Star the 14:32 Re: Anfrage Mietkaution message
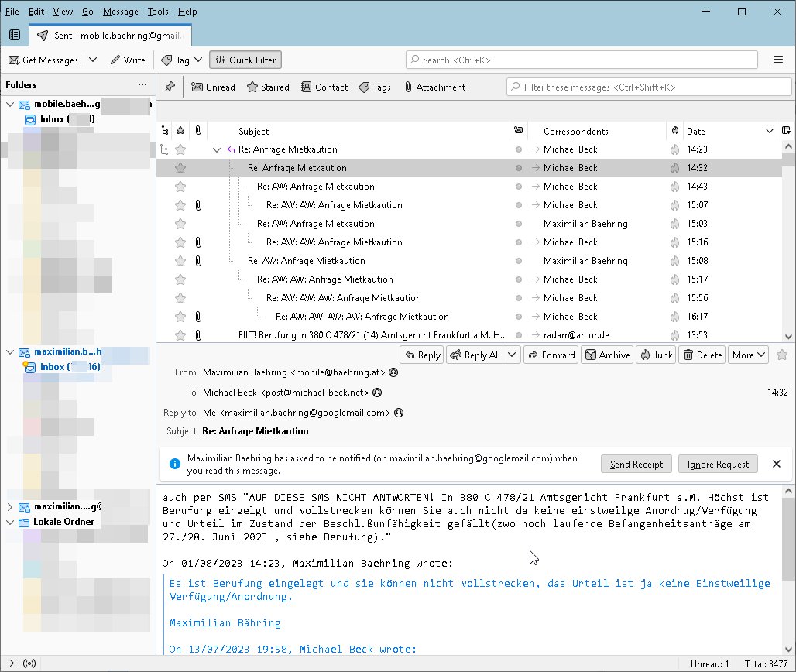796x672 pixels. (x=180, y=168)
